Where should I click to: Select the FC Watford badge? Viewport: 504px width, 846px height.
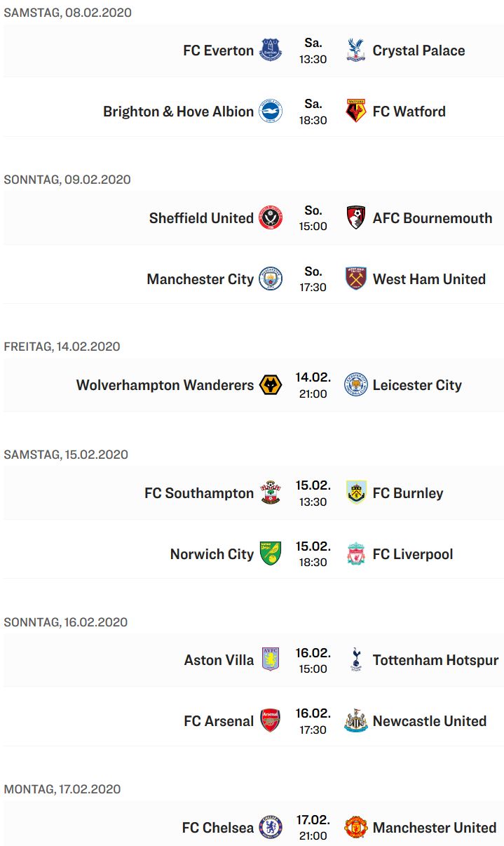pyautogui.click(x=356, y=111)
